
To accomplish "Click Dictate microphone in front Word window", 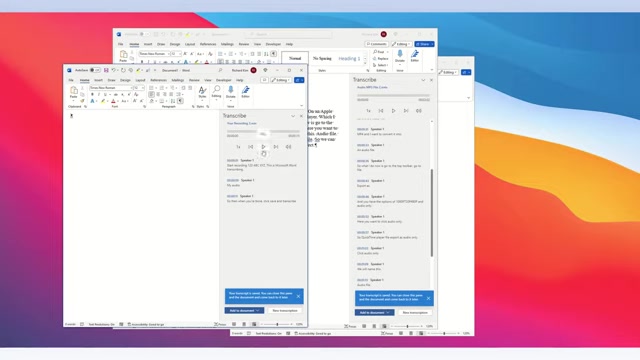I will pyautogui.click(x=231, y=91).
